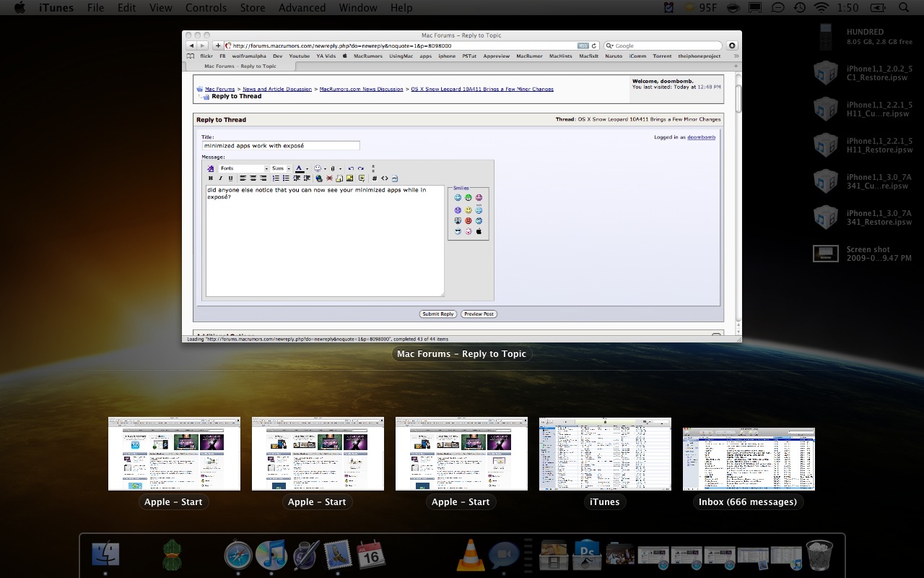Toggle bold formatting in message editor
The width and height of the screenshot is (924, 578).
point(211,178)
